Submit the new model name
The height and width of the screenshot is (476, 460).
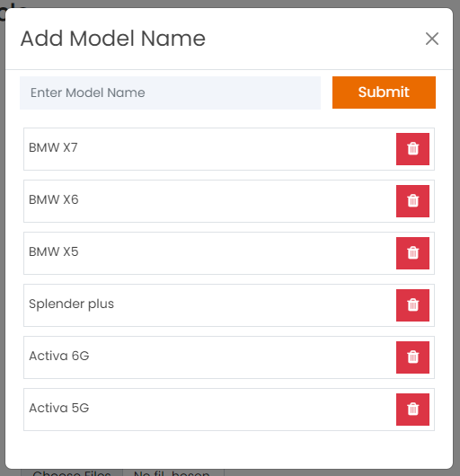384,93
